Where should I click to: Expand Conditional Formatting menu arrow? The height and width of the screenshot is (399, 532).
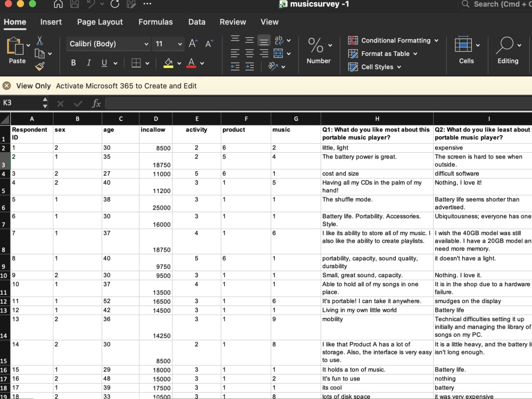pos(436,40)
